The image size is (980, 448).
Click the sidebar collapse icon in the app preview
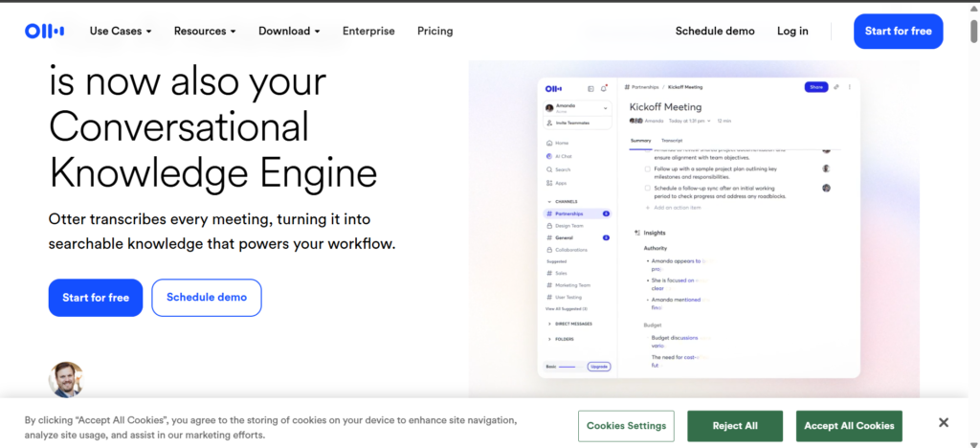tap(591, 89)
